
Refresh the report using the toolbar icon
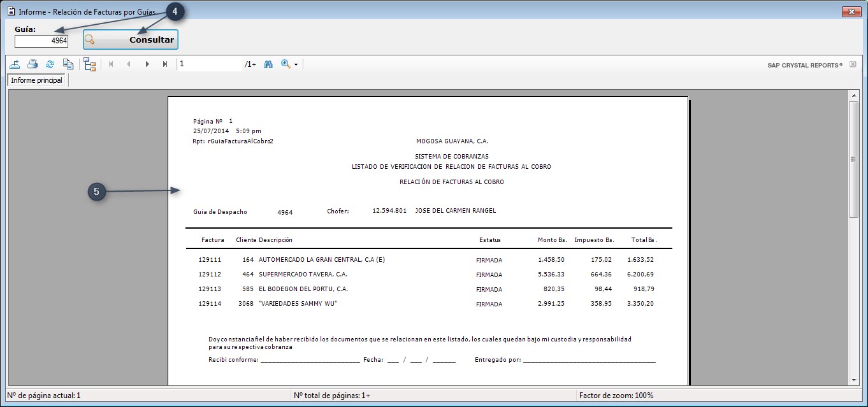50,64
